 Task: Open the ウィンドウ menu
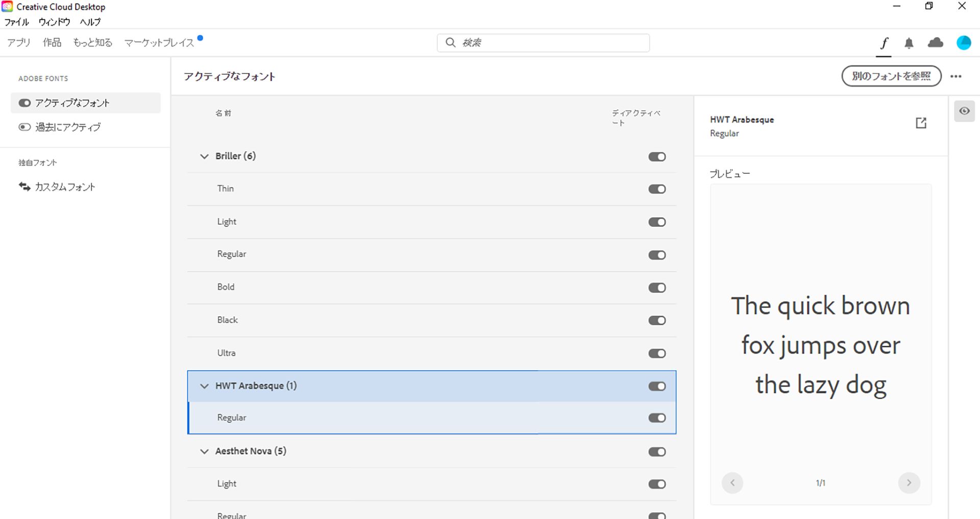[x=54, y=22]
